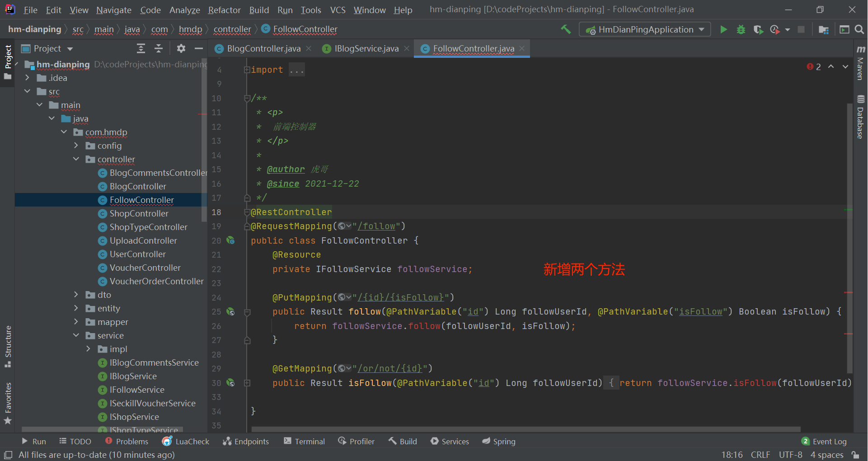
Task: Open the profiler run dropdown arrow
Action: pos(788,30)
